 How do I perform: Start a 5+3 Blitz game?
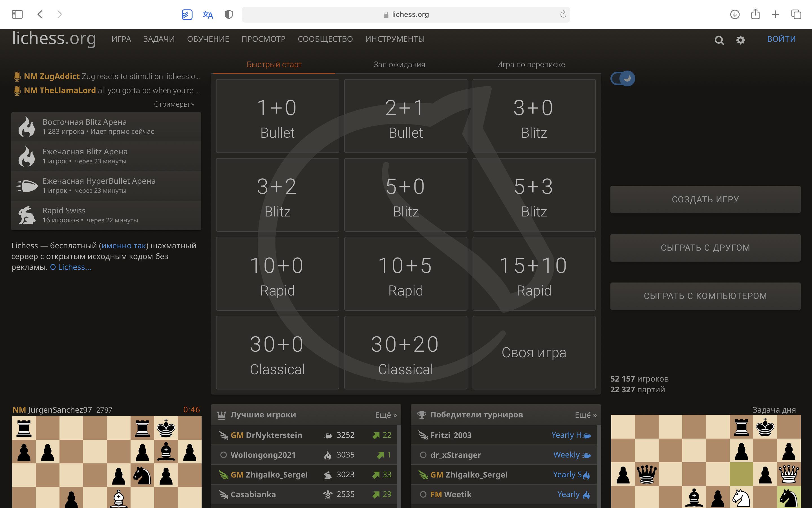(x=534, y=195)
